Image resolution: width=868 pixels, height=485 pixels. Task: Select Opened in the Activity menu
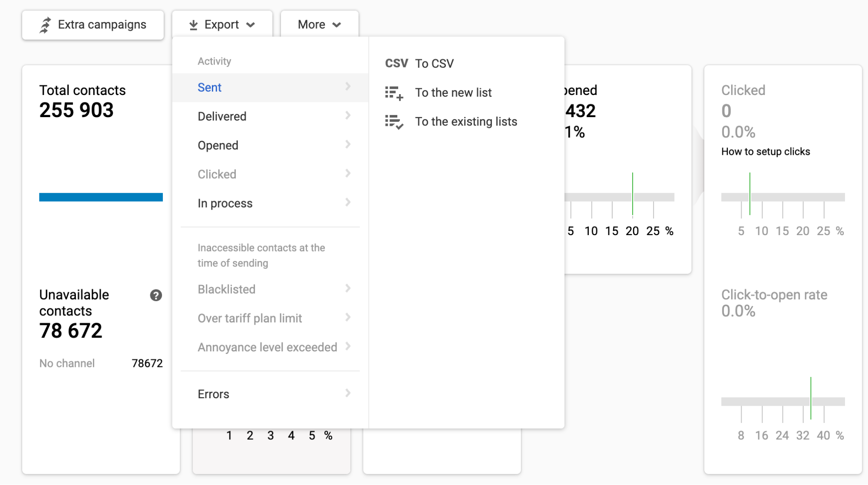[218, 145]
